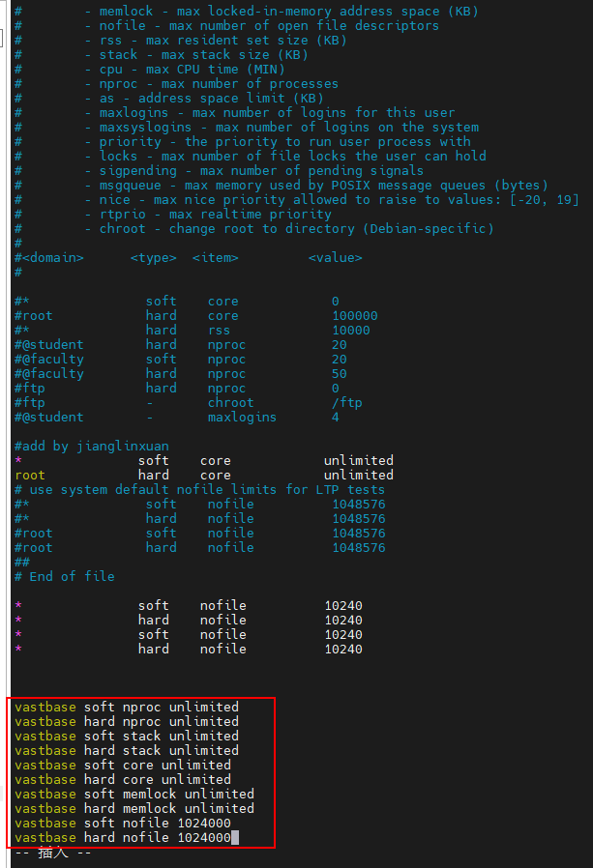Click the '/ftp' value on the chroot line
The width and height of the screenshot is (593, 868).
pyautogui.click(x=347, y=402)
